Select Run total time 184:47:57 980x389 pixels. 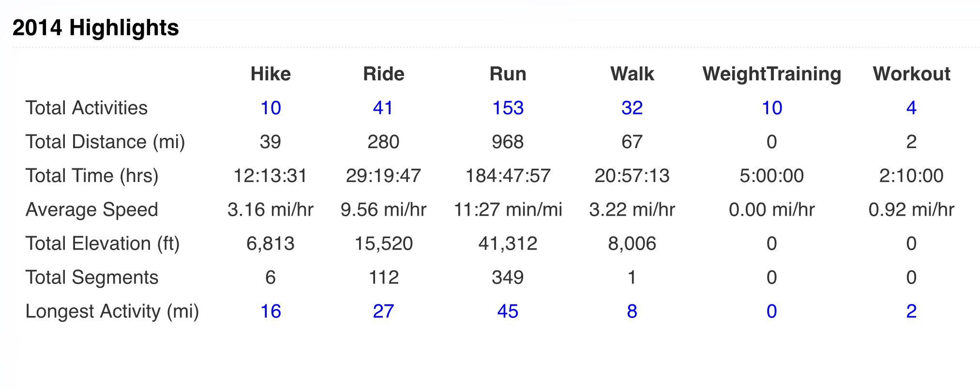[508, 176]
